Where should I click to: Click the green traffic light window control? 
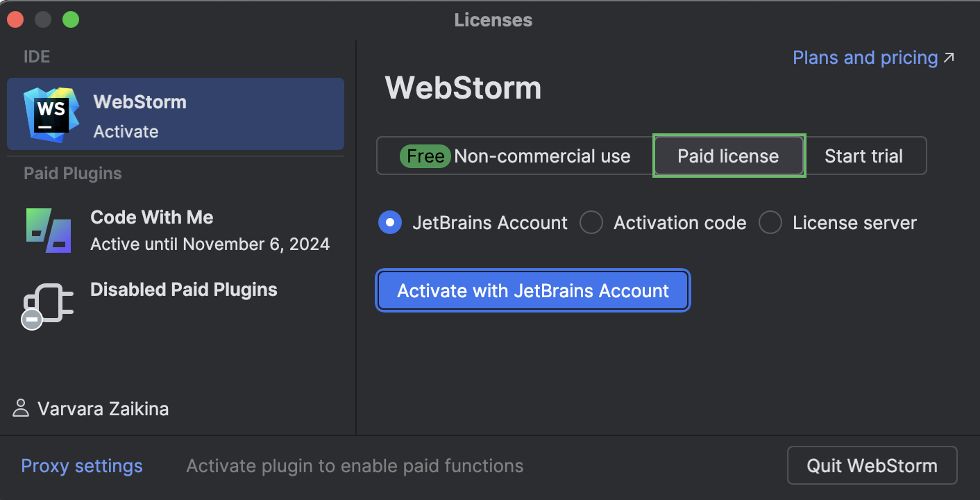pos(70,19)
